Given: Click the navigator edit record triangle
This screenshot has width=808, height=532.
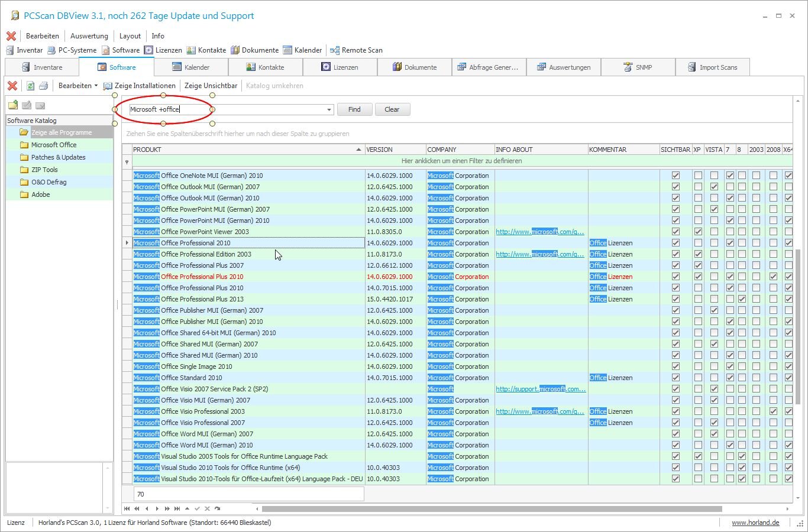Looking at the screenshot, I should [x=187, y=508].
